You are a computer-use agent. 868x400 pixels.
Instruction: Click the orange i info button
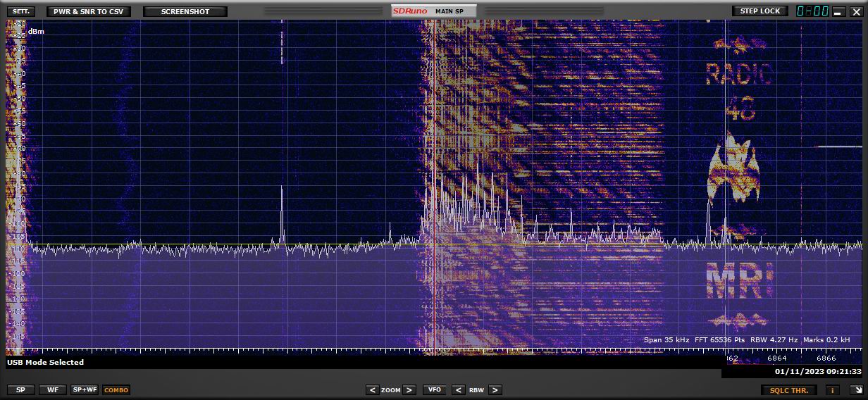832,389
